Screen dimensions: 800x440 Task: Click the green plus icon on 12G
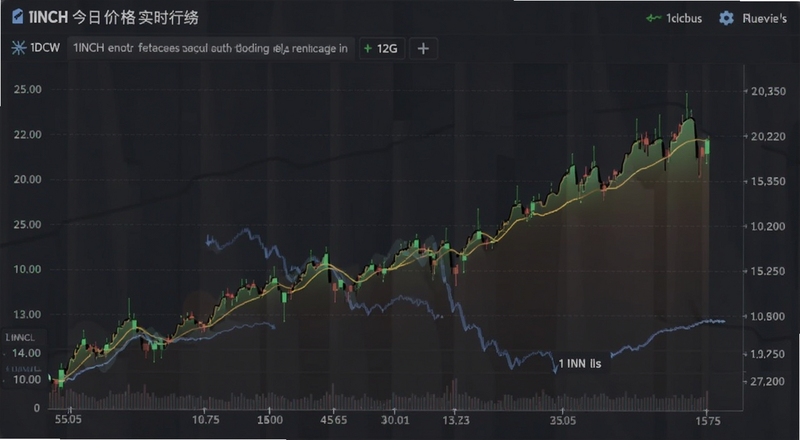[367, 48]
